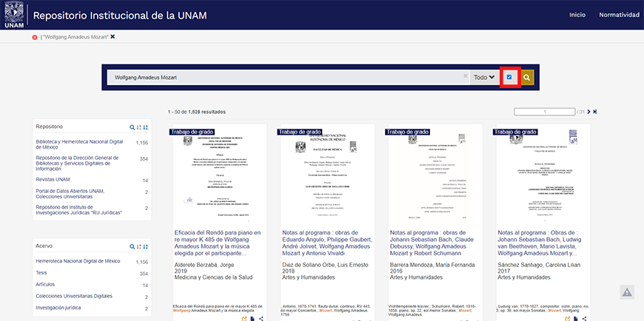This screenshot has height=321, width=644.
Task: Open thumbnail of Diez de Sollano Orbe thesis
Action: 327,176
